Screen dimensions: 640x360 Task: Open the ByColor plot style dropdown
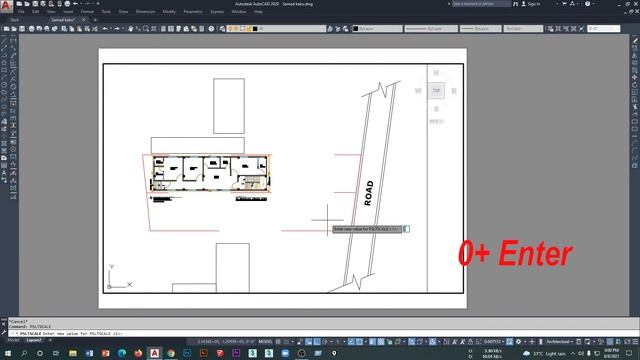tap(523, 29)
